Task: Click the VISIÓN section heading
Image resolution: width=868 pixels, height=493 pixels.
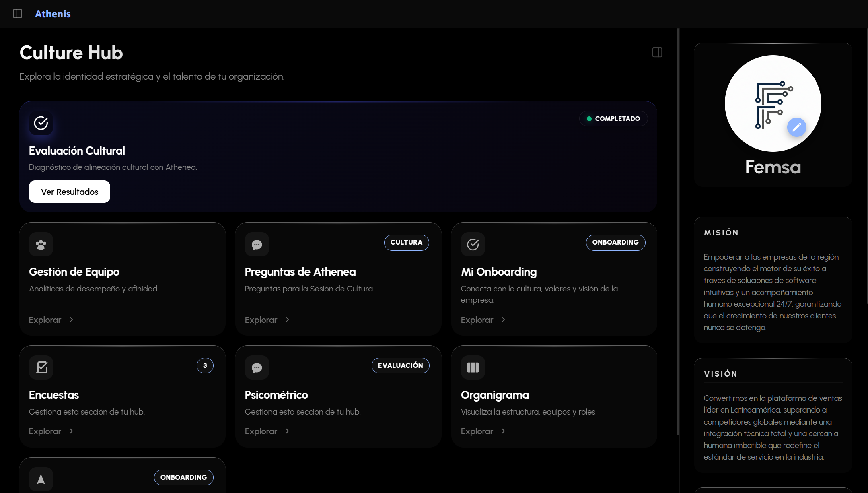Action: [x=720, y=374]
